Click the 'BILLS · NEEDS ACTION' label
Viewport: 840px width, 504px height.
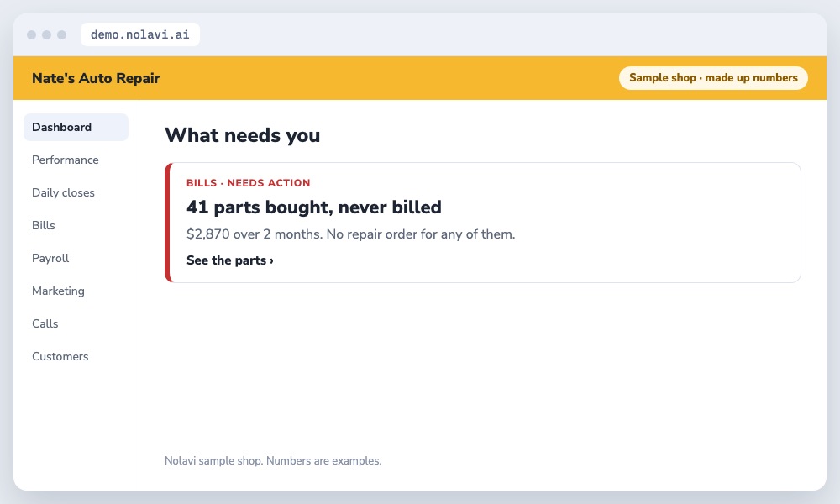click(x=248, y=183)
